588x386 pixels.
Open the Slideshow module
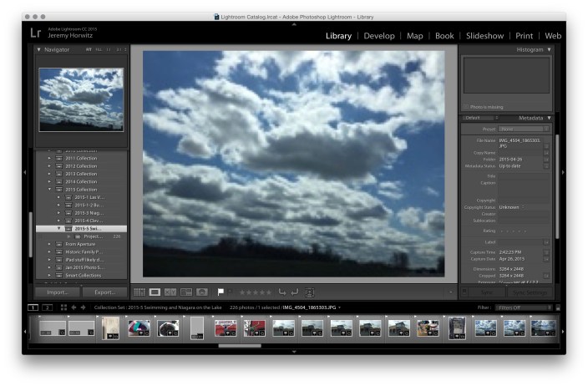tap(484, 36)
